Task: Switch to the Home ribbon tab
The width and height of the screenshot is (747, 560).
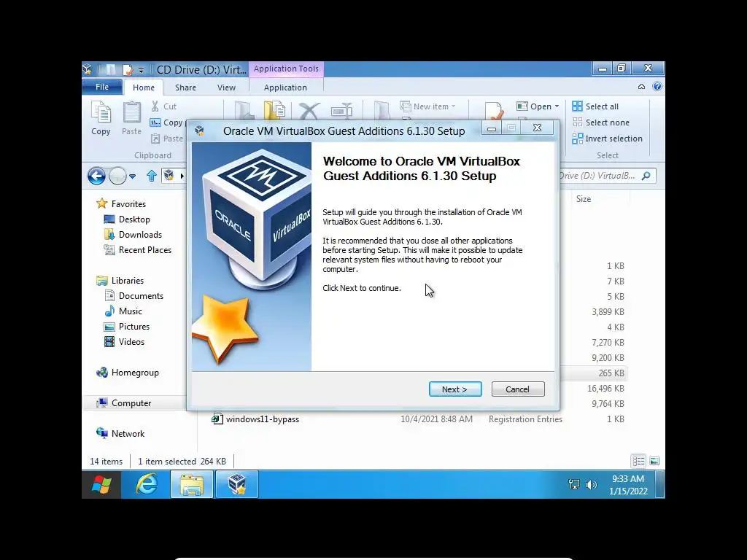Action: click(x=144, y=87)
